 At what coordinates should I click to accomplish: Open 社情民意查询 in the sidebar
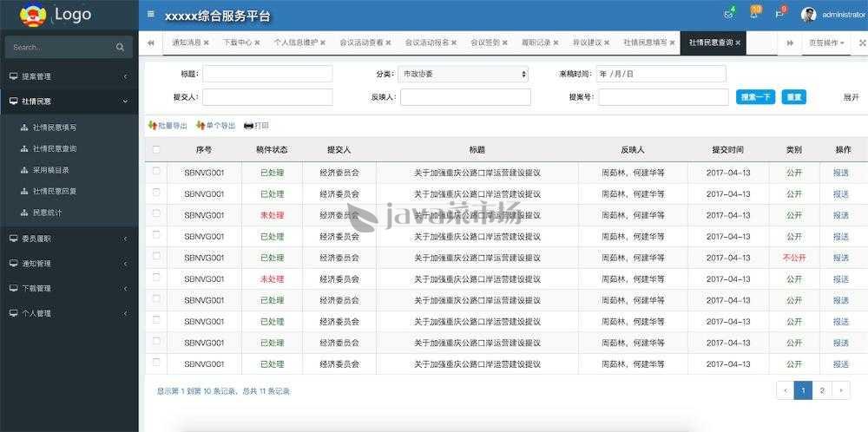coord(54,149)
